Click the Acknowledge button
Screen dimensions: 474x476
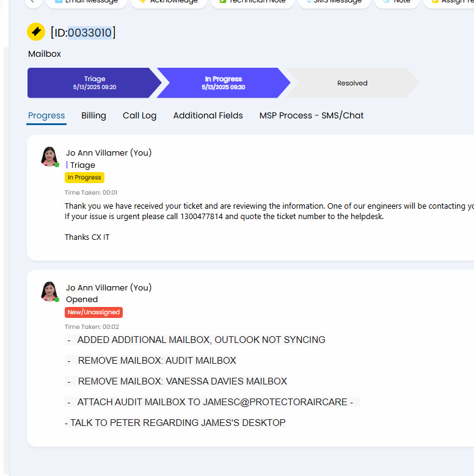169,2
